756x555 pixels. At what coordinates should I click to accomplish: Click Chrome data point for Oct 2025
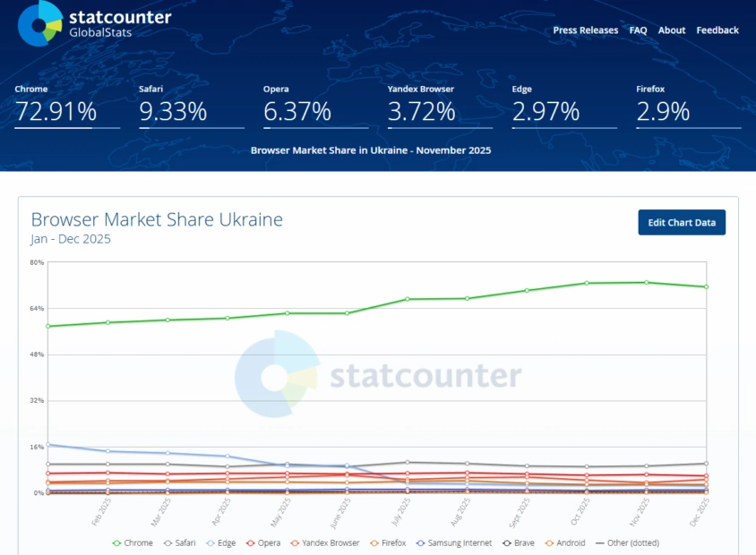(x=587, y=283)
